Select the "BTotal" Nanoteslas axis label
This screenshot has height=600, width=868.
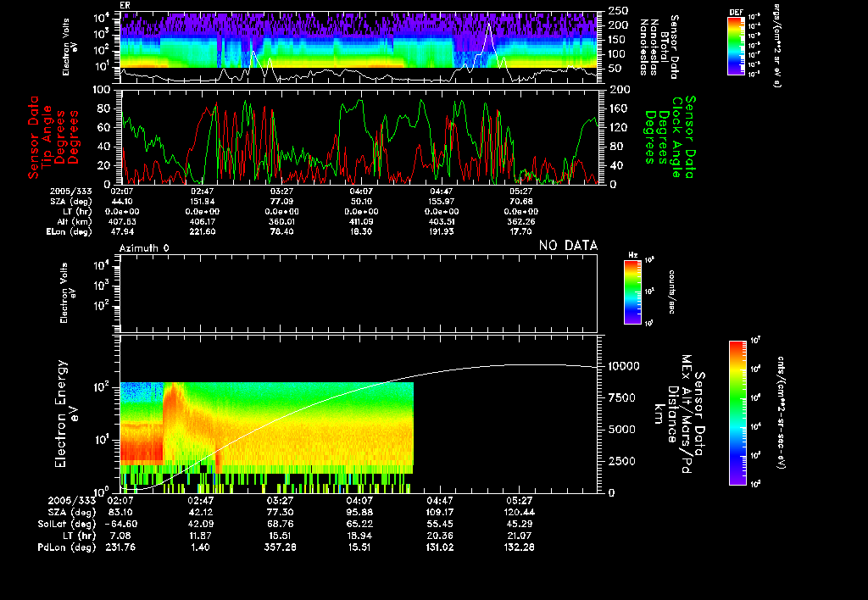665,46
